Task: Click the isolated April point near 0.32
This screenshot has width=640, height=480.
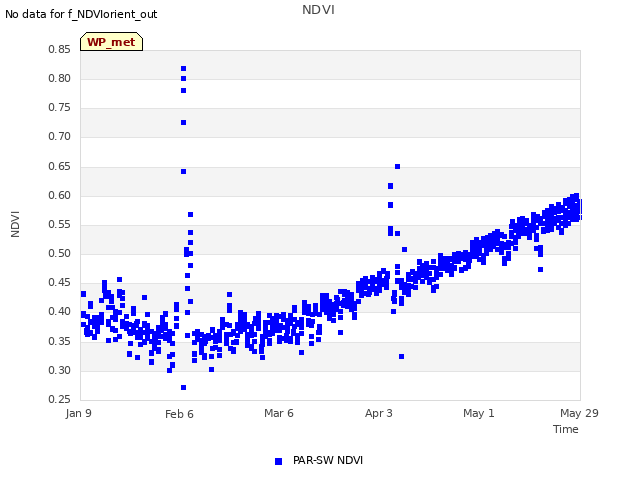Action: pyautogui.click(x=402, y=357)
